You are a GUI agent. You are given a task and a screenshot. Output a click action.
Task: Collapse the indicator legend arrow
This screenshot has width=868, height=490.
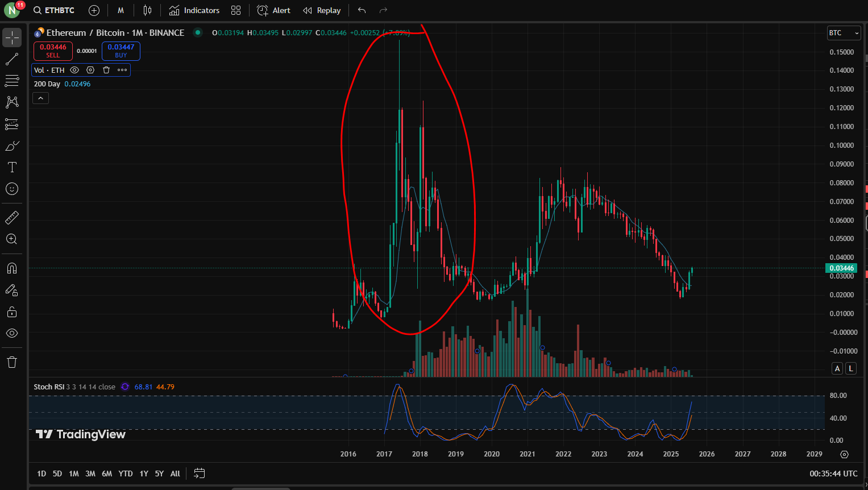tap(40, 98)
